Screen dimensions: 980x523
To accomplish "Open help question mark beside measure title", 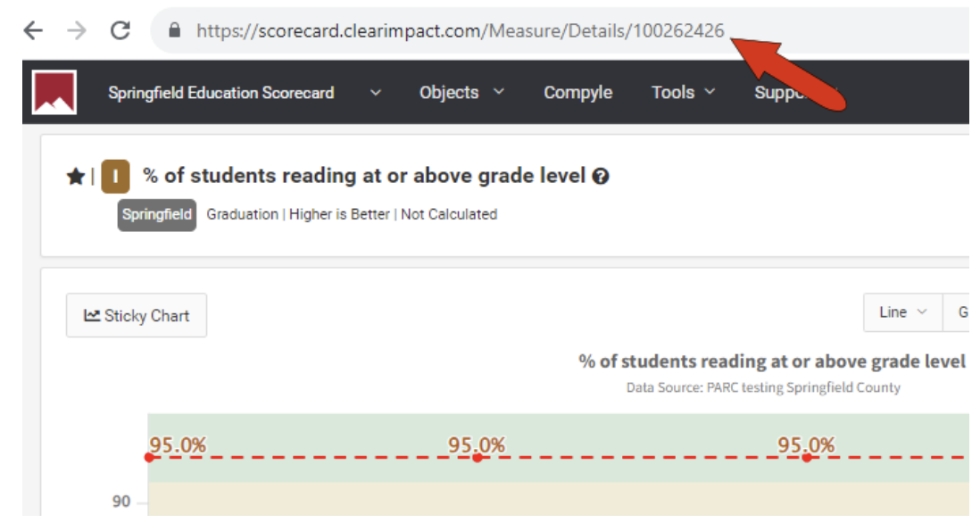I will tap(601, 177).
